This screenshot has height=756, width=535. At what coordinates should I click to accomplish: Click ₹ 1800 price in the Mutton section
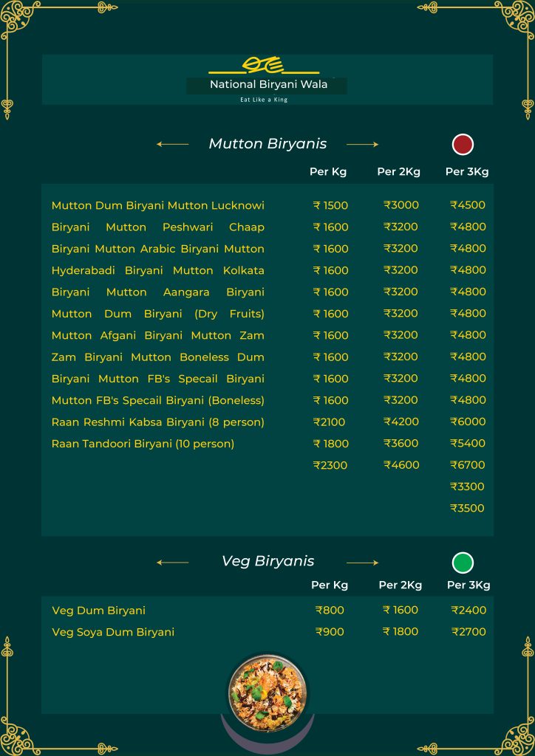[x=330, y=444]
